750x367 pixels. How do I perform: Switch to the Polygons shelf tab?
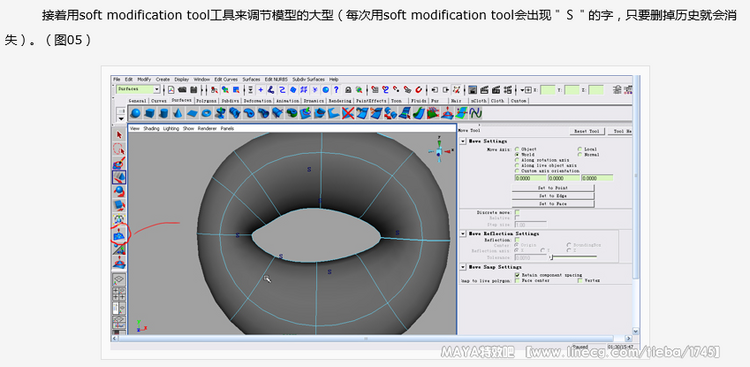207,101
